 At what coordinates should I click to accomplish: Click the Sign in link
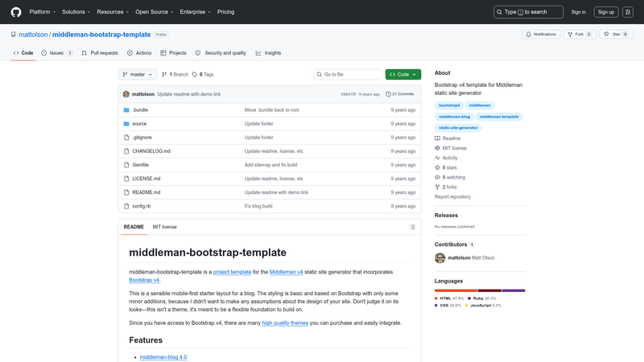578,12
